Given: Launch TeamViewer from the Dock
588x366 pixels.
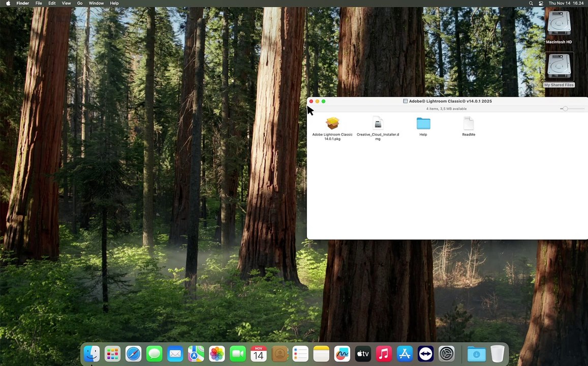Looking at the screenshot, I should coord(425,354).
